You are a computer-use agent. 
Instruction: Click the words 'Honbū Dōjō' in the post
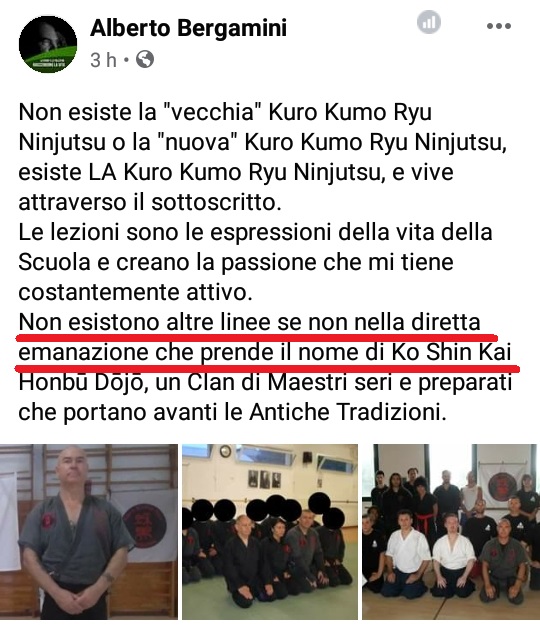[83, 383]
